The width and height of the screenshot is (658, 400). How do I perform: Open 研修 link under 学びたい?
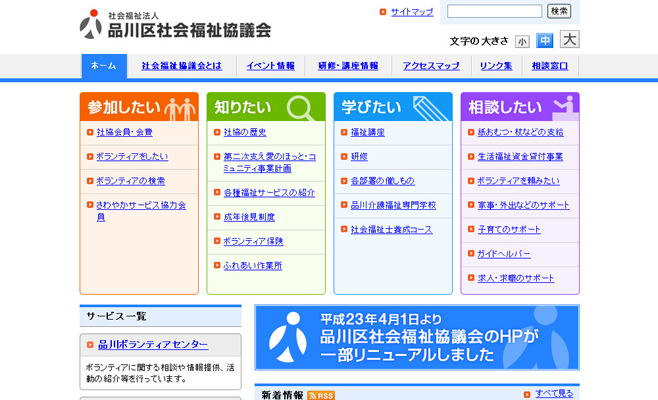point(359,157)
